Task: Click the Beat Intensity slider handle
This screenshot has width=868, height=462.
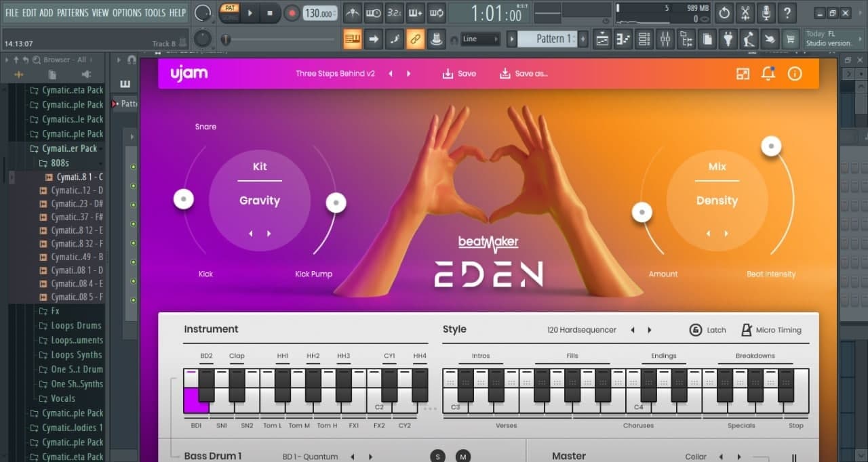Action: 771,146
